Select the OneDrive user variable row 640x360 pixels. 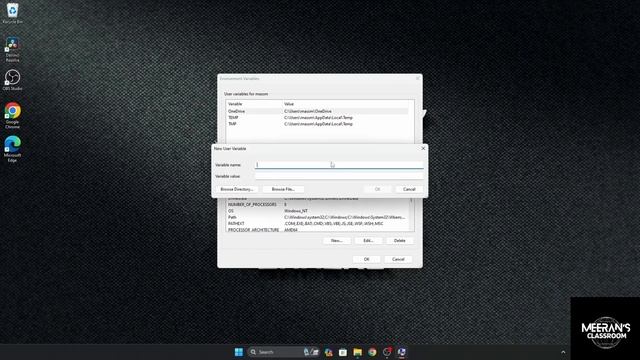pyautogui.click(x=318, y=111)
